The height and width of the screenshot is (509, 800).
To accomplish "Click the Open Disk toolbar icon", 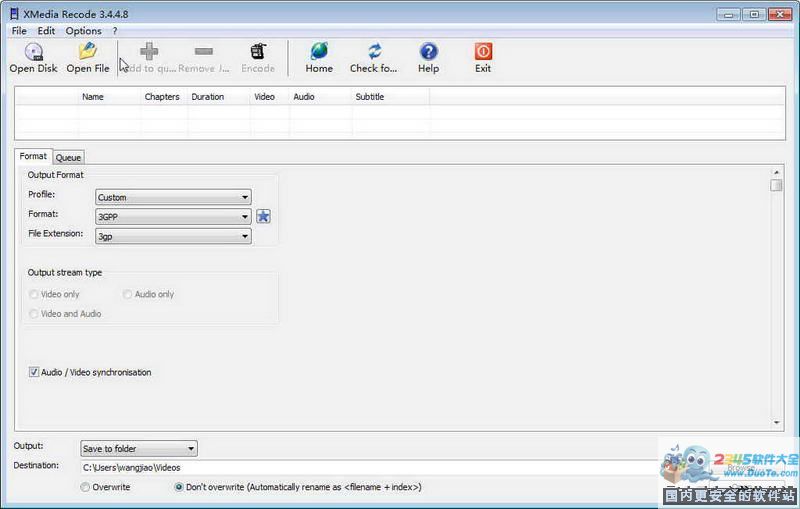I will point(34,52).
